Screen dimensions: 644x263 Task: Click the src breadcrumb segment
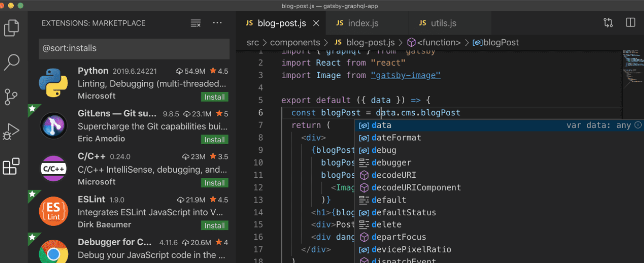coord(253,43)
